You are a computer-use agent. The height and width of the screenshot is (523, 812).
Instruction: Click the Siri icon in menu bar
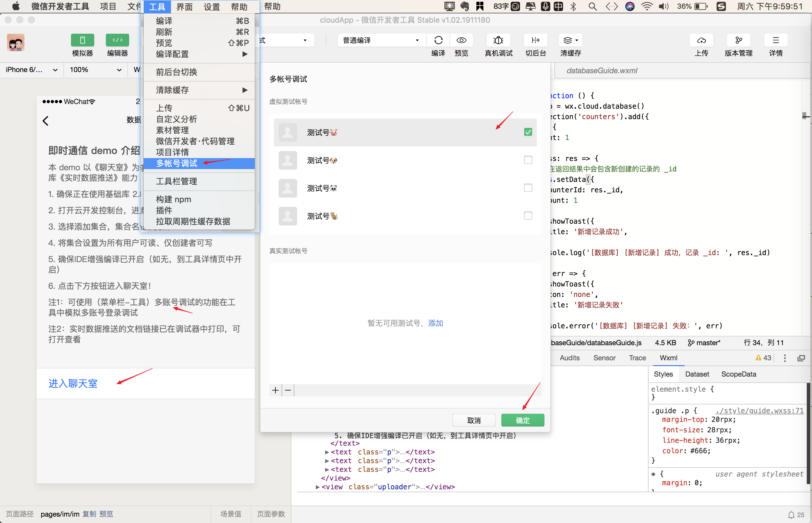click(629, 6)
